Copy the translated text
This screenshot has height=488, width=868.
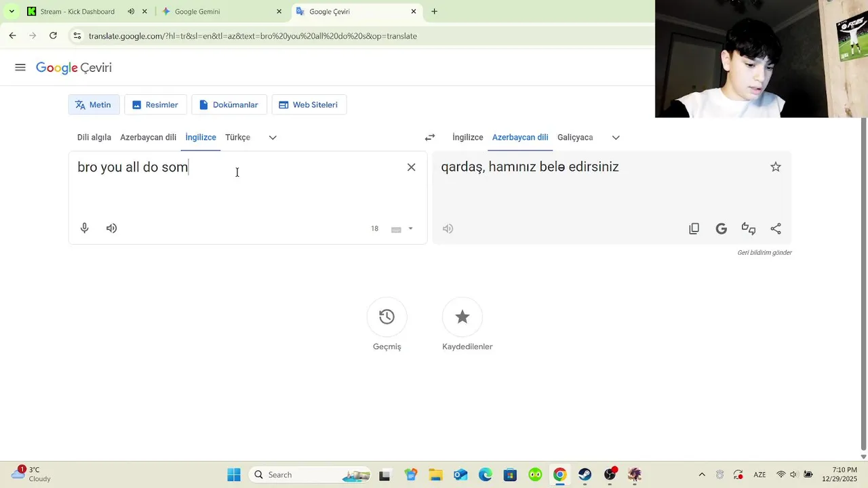[694, 228]
